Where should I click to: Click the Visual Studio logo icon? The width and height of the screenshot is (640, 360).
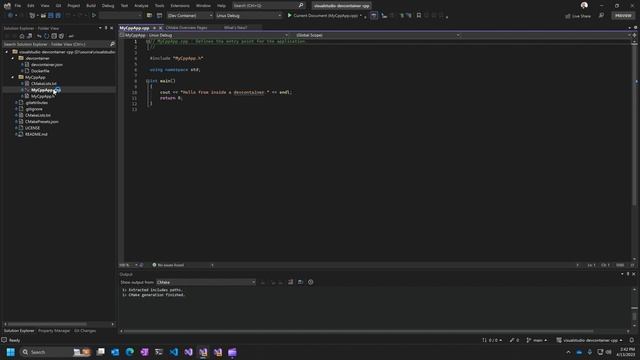coord(7,6)
